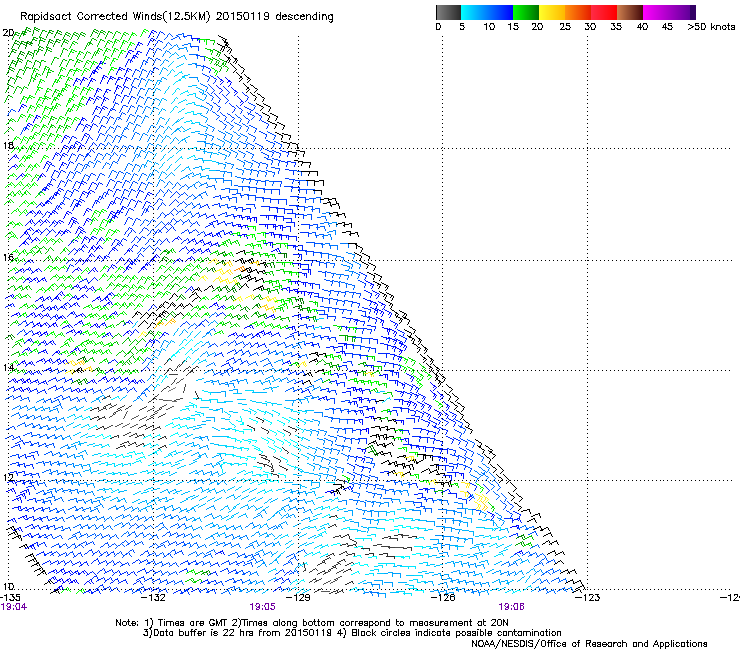Click legend scale label 25
The height and width of the screenshot is (650, 740).
pyautogui.click(x=565, y=26)
